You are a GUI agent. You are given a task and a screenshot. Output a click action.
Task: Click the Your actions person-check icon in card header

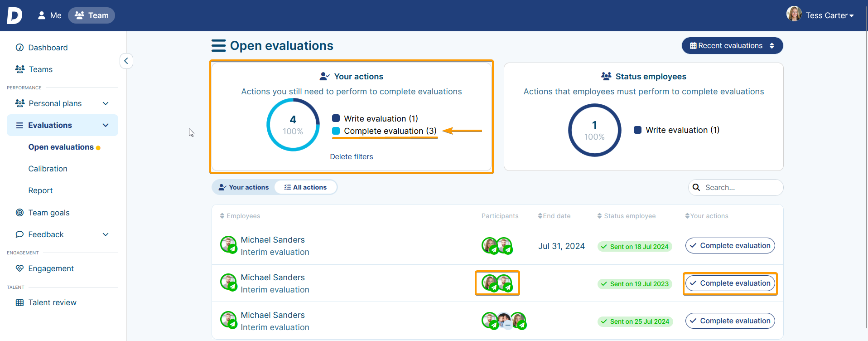pos(325,76)
